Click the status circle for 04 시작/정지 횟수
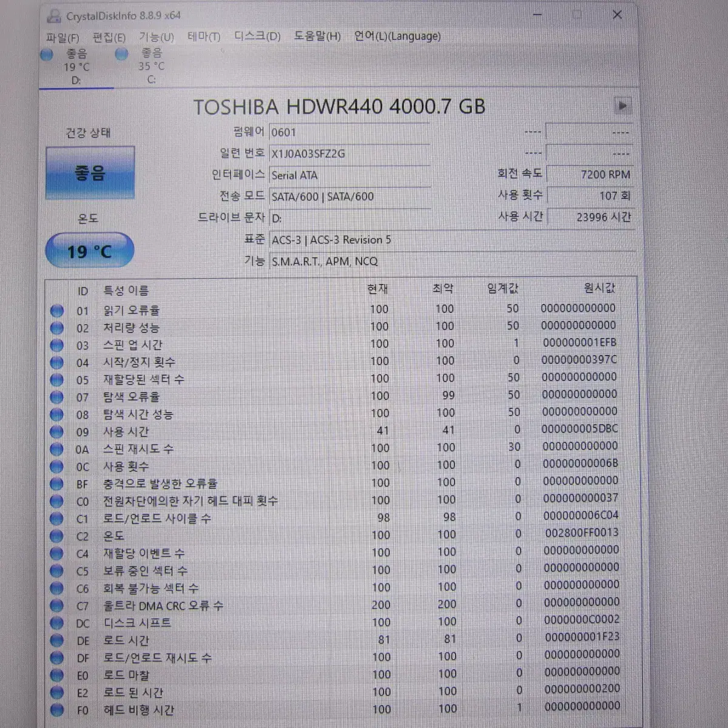This screenshot has width=728, height=728. (x=57, y=363)
